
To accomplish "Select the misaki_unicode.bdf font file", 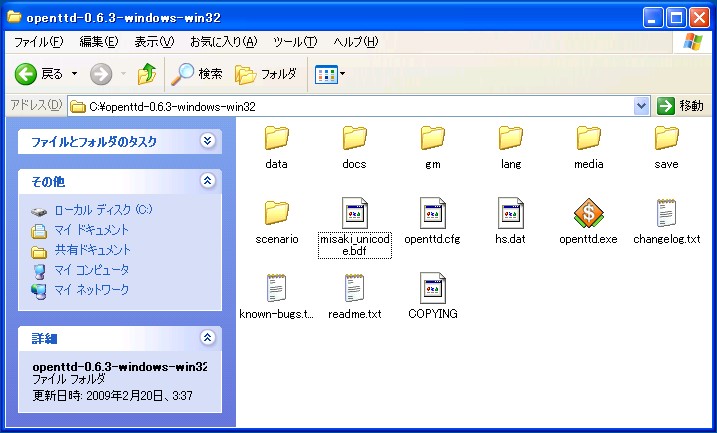I will [354, 213].
